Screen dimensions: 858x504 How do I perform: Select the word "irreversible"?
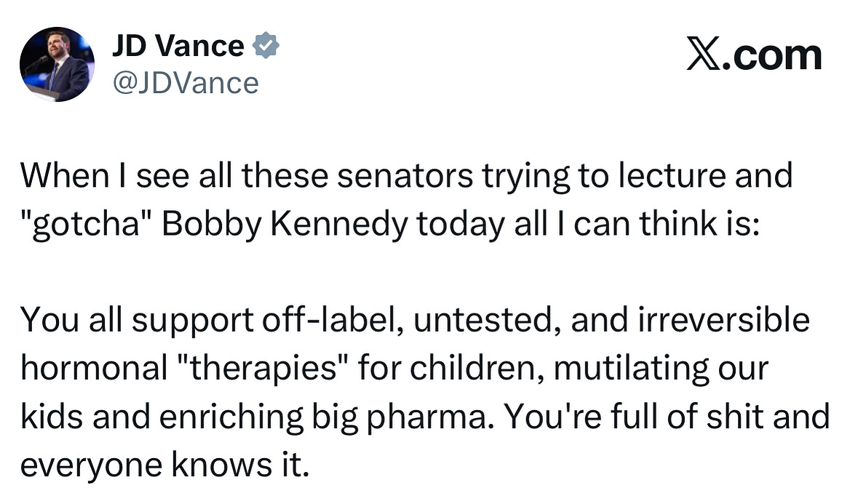(723, 320)
